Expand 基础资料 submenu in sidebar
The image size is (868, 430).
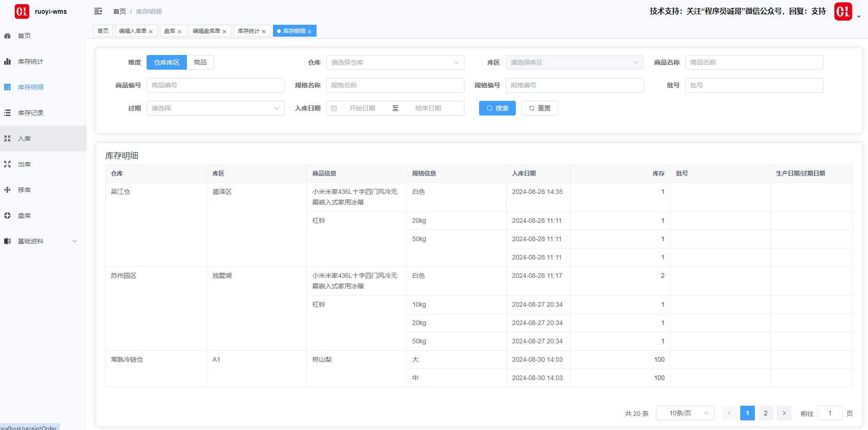pyautogui.click(x=43, y=241)
